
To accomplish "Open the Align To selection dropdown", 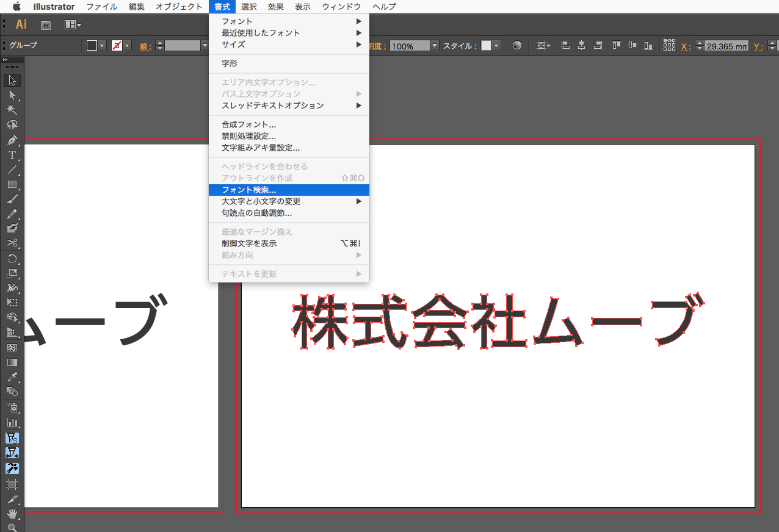I will (x=543, y=46).
